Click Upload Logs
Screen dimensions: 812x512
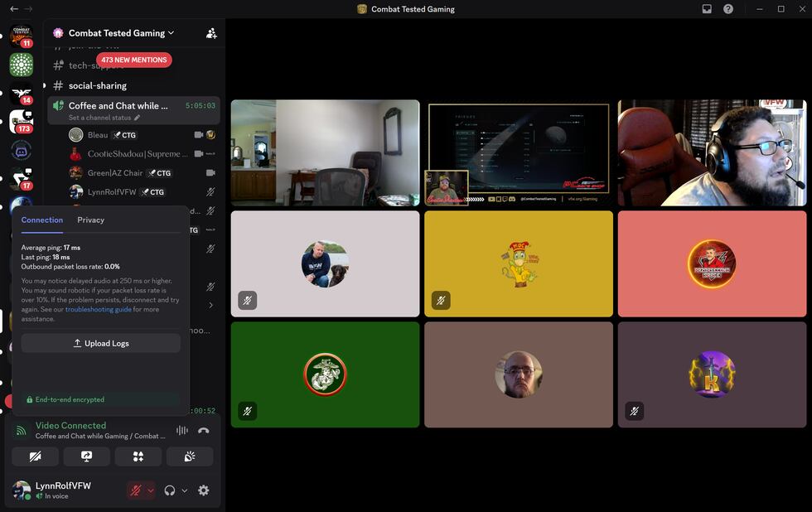(101, 343)
